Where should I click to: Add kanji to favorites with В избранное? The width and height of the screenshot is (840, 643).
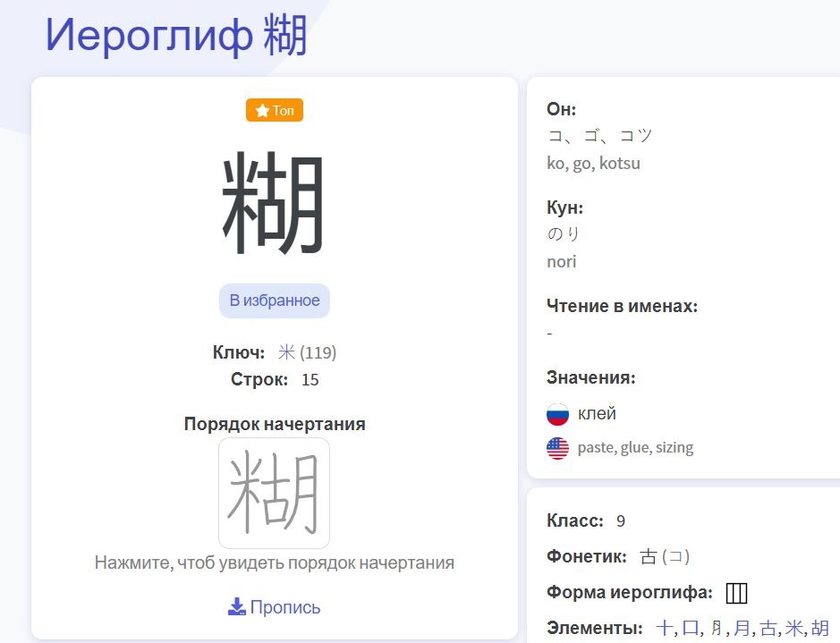pos(275,300)
